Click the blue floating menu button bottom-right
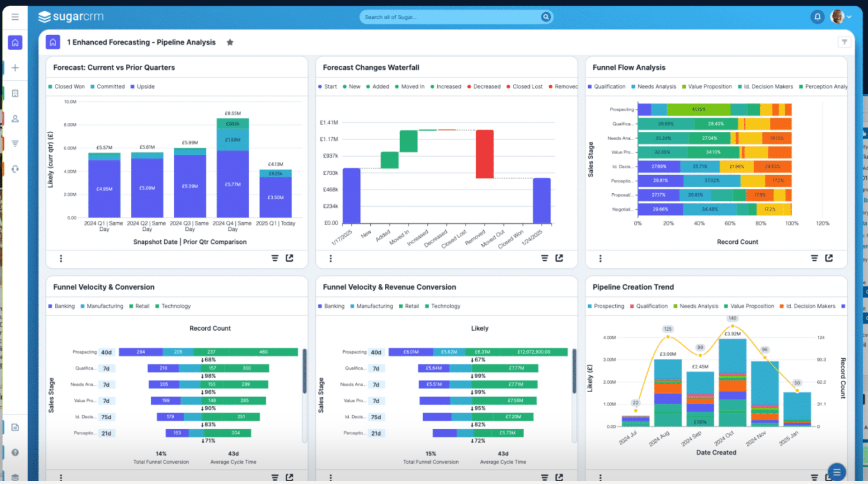The image size is (868, 484). point(837,472)
